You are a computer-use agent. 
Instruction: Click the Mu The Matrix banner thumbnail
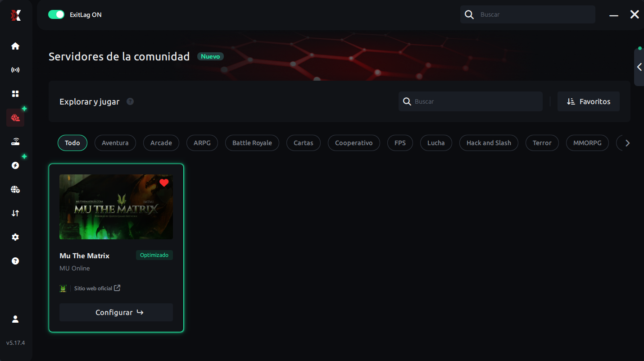[116, 207]
